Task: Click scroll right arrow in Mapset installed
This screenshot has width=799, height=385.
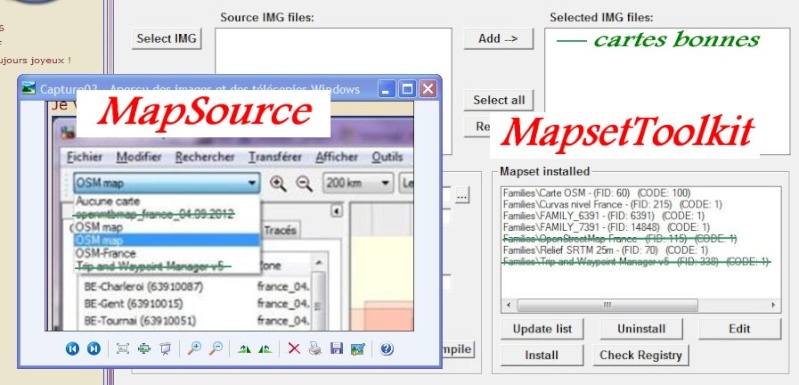Action: (773, 305)
